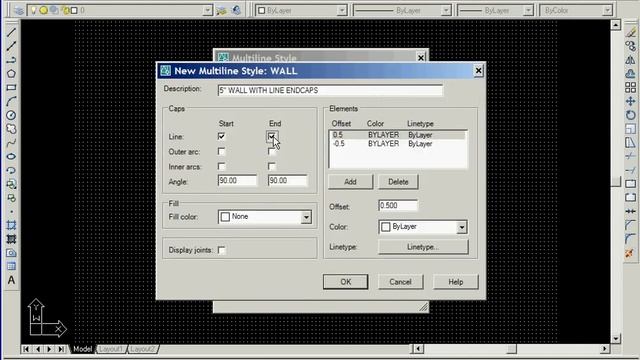Switch to the Layout2 tab
Viewport: 640px width, 360px height.
pos(142,349)
